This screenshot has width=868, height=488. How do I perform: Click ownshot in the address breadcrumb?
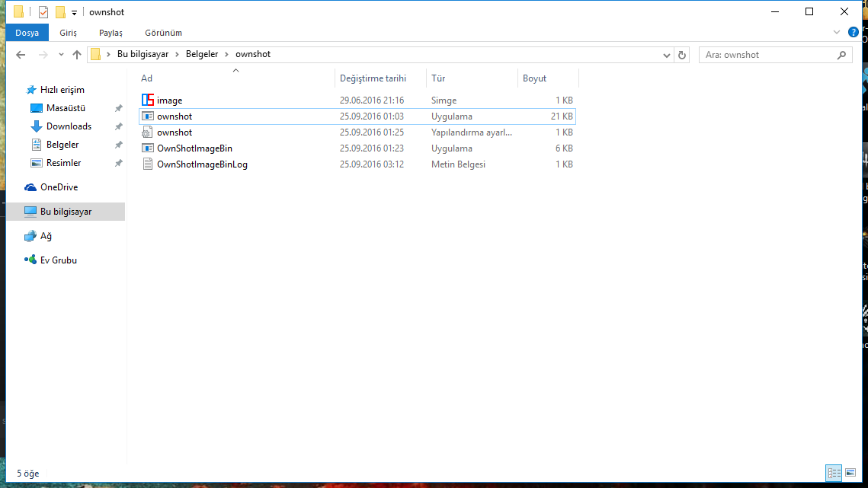click(x=253, y=54)
